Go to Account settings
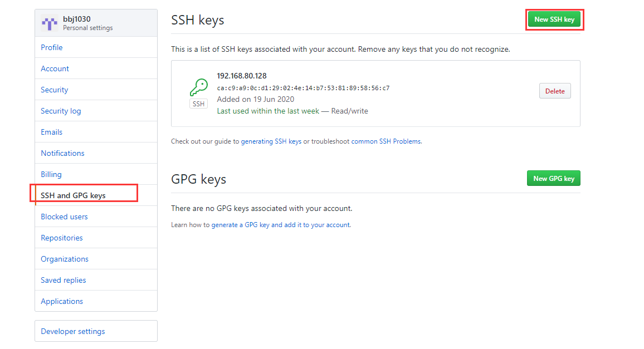644x349 pixels. [x=55, y=69]
